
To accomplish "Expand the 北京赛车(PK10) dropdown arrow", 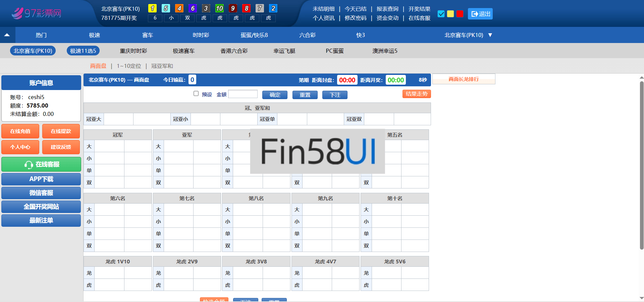I will (490, 35).
